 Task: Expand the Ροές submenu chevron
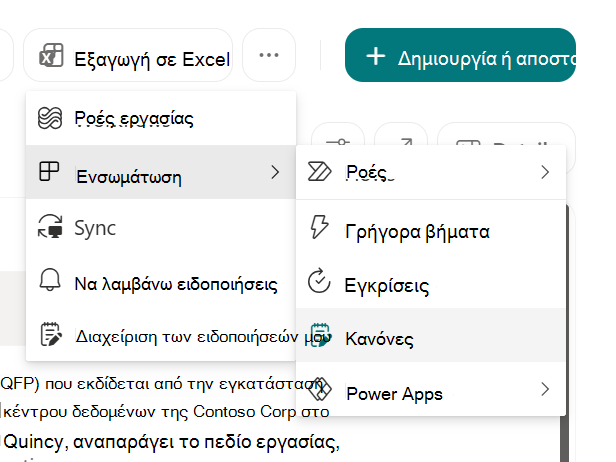[x=545, y=172]
